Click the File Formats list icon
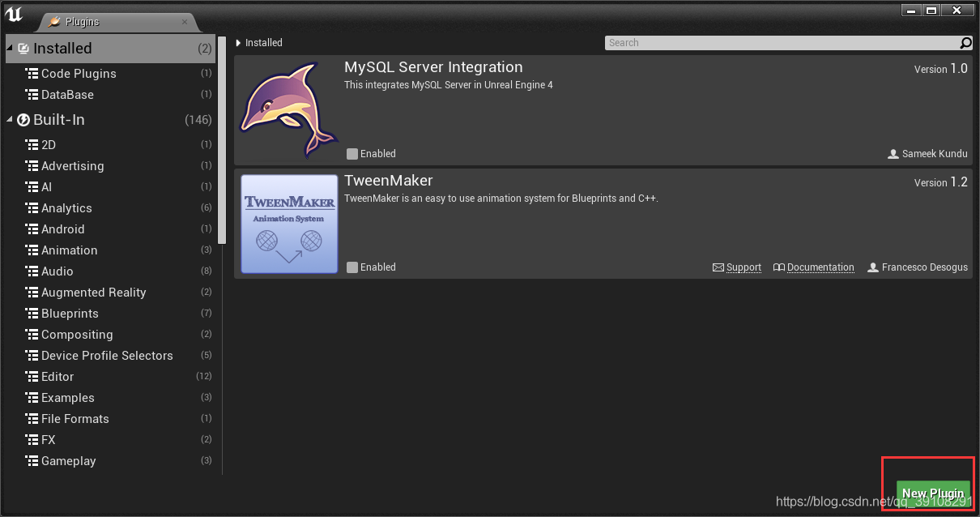Screen dimensions: 980x517 point(32,419)
